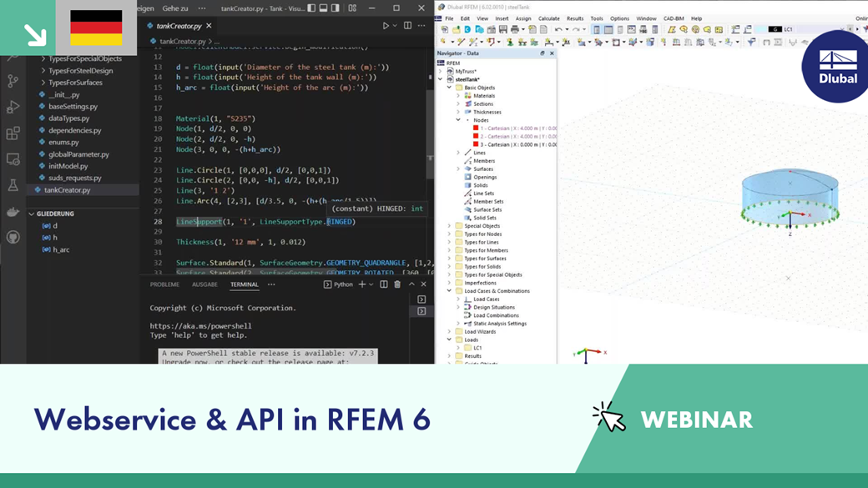Open Run and Debug view in VS Code
This screenshot has height=488, width=868.
coord(13,107)
